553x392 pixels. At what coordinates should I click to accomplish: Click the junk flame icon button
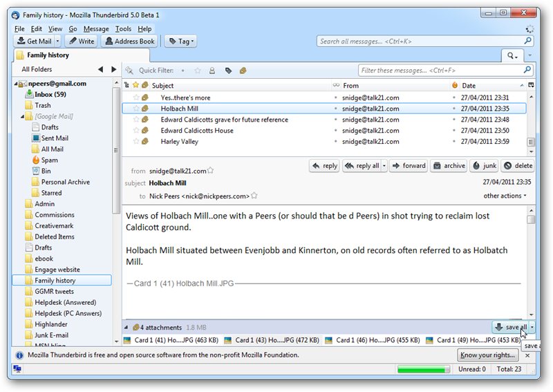pos(485,165)
